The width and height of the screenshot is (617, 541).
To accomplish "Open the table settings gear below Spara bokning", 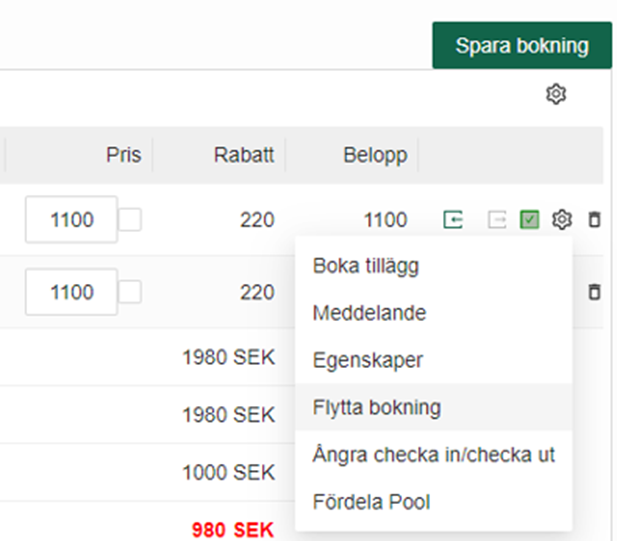I will 556,94.
